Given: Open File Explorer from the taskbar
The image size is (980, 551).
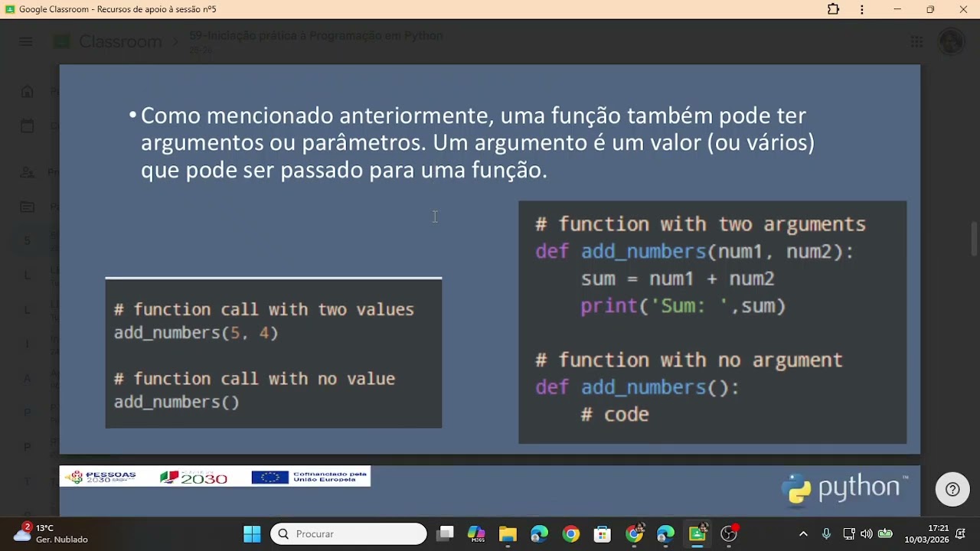Looking at the screenshot, I should coord(508,533).
